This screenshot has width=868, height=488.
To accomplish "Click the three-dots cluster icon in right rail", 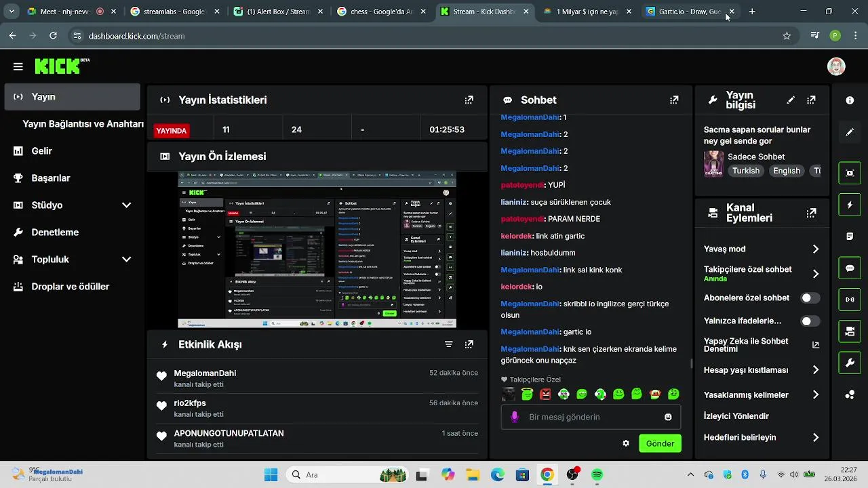I will point(850,395).
